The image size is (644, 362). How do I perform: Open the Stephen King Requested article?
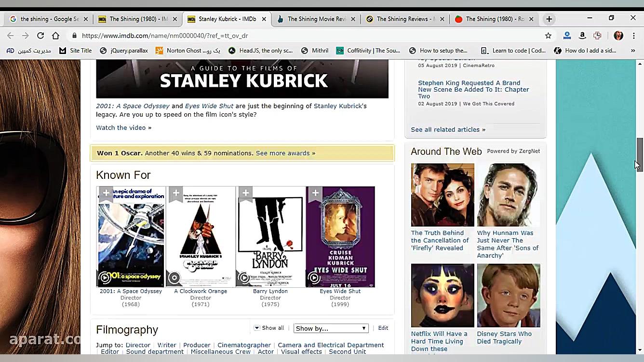[473, 90]
